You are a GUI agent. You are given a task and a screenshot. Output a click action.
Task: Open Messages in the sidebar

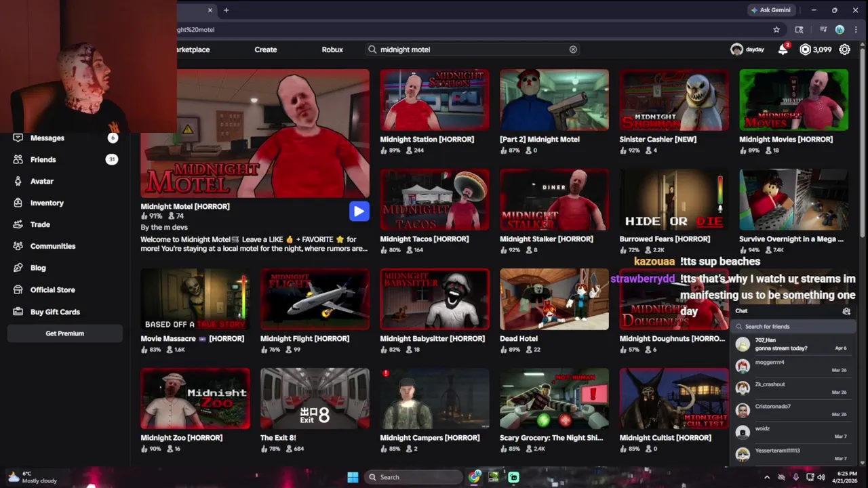click(x=65, y=138)
